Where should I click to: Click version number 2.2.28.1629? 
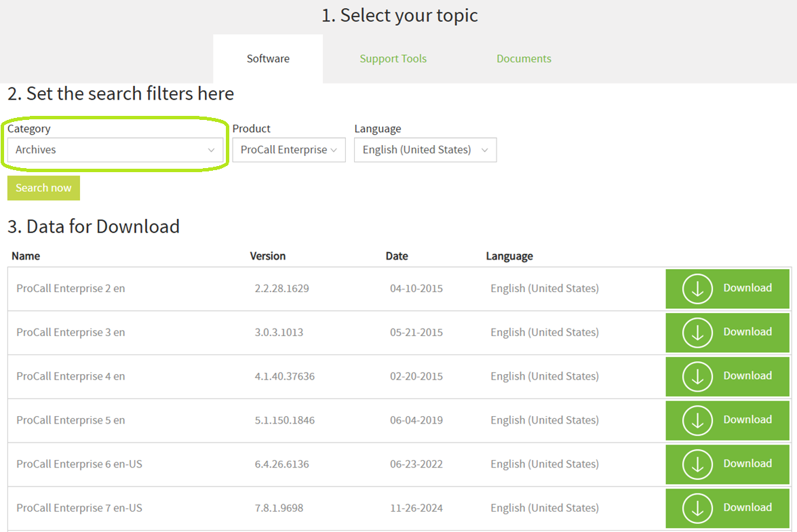click(x=281, y=288)
